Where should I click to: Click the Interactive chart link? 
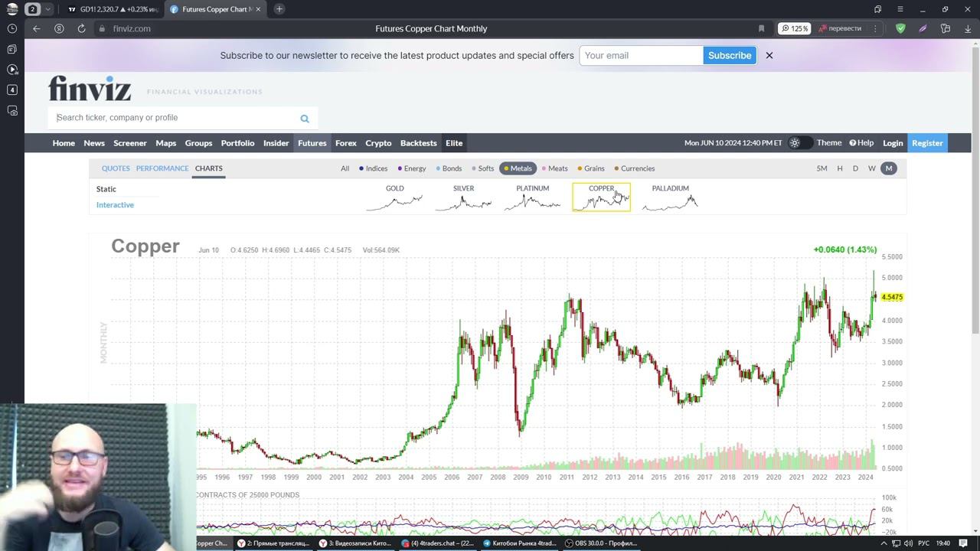[x=115, y=205]
